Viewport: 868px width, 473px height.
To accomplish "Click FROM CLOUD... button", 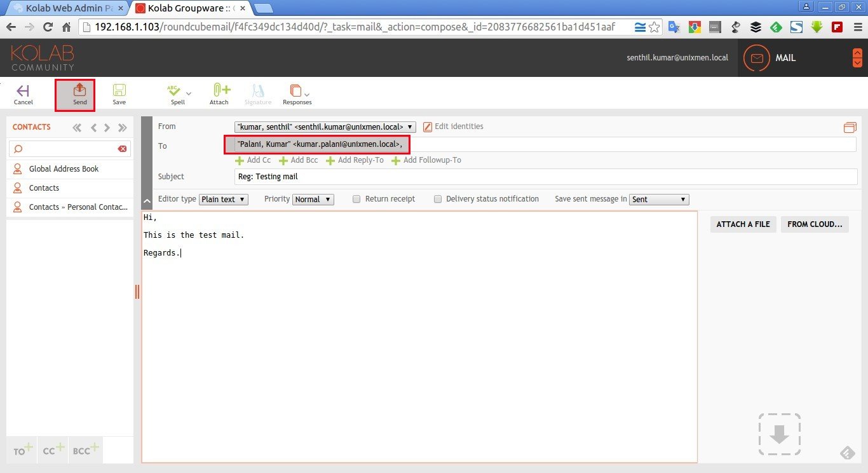I will coord(815,224).
